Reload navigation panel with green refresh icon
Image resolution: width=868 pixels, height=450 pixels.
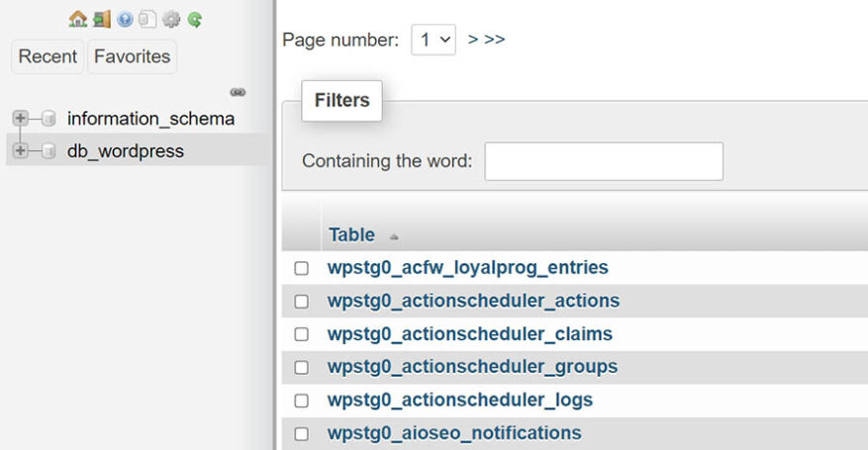tap(195, 19)
